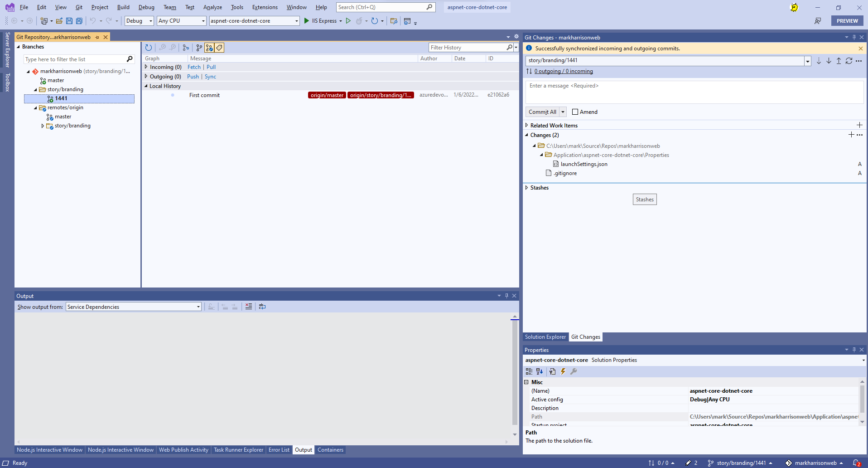Click the notifications bell in status bar
The image size is (868, 468).
[856, 463]
